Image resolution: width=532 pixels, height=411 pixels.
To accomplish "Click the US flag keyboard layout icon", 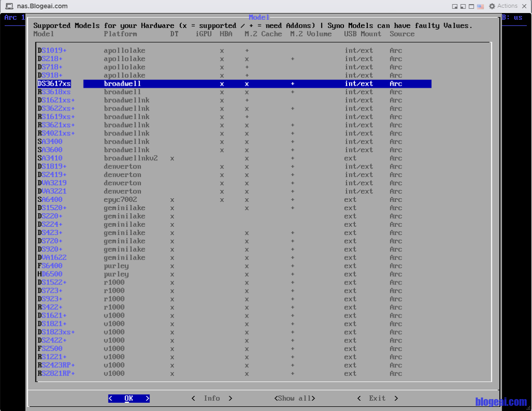I will coord(480,6).
